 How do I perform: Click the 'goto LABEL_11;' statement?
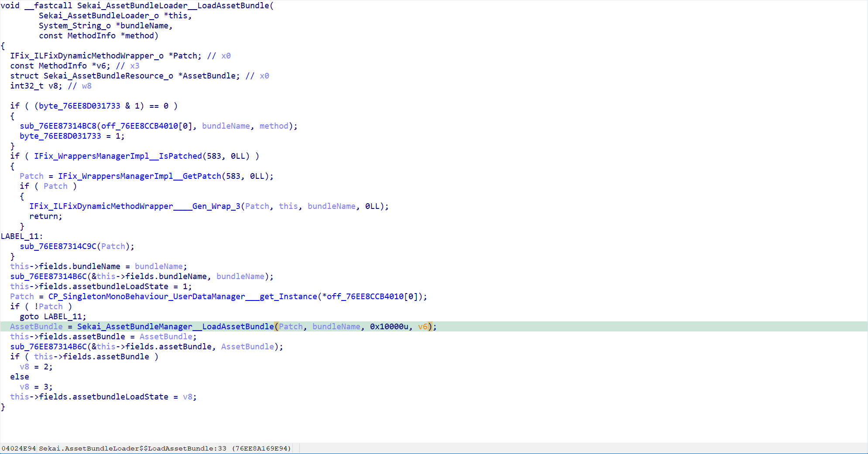pyautogui.click(x=53, y=317)
